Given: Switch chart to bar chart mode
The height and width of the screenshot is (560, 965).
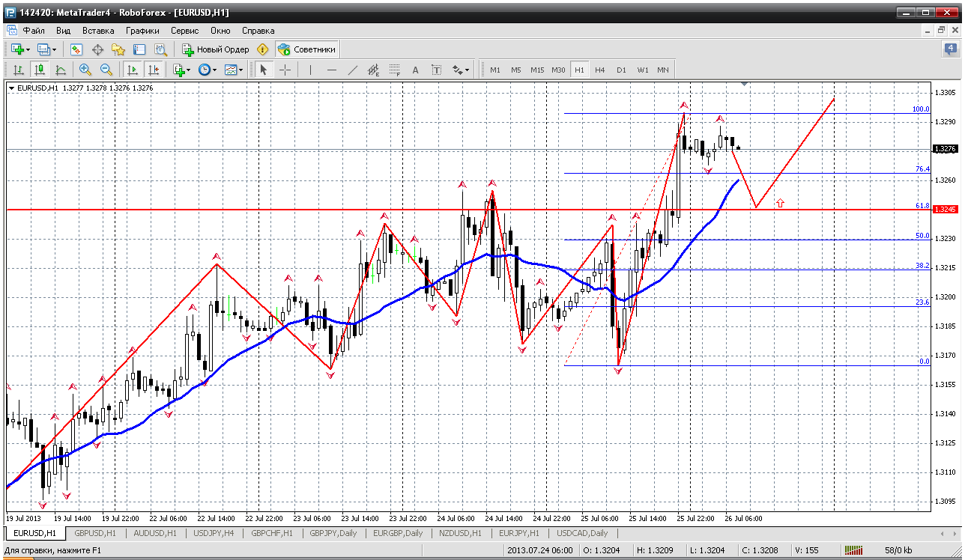Looking at the screenshot, I should pyautogui.click(x=18, y=70).
